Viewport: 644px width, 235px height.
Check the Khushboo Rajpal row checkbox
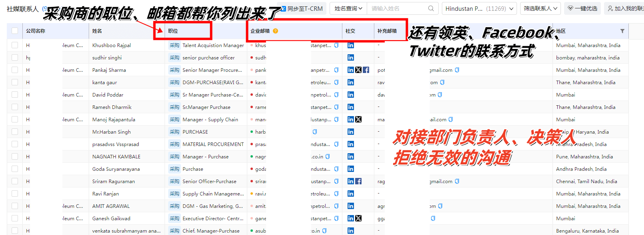tap(15, 45)
